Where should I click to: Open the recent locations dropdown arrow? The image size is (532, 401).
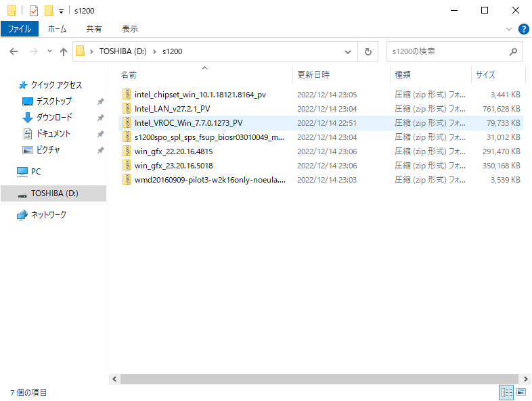49,51
